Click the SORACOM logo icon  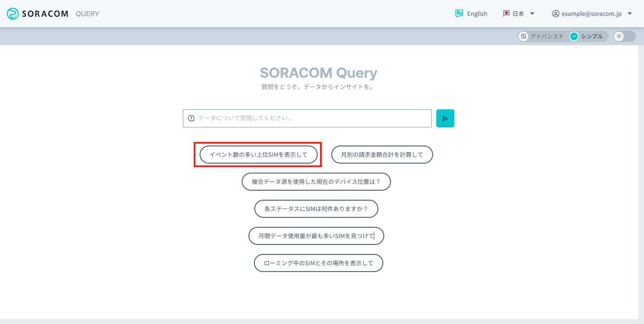13,14
